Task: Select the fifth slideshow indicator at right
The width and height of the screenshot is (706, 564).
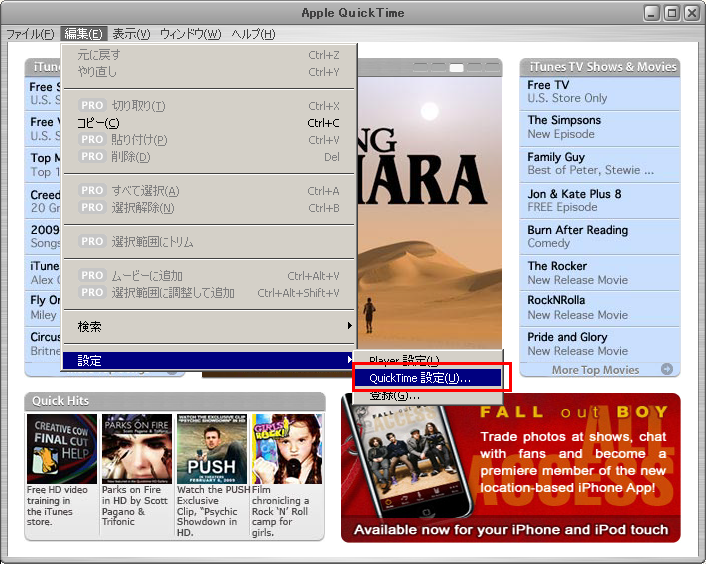Action: tap(492, 68)
